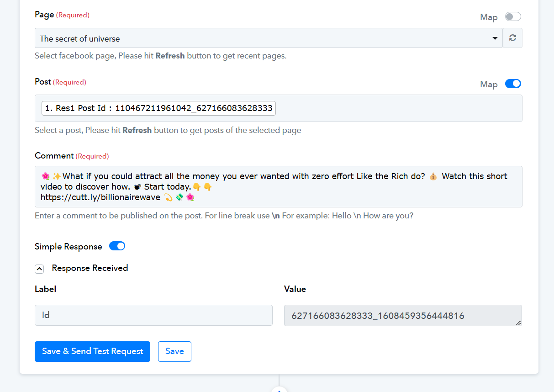The width and height of the screenshot is (554, 392).
Task: Click the response Value field
Action: 403,315
